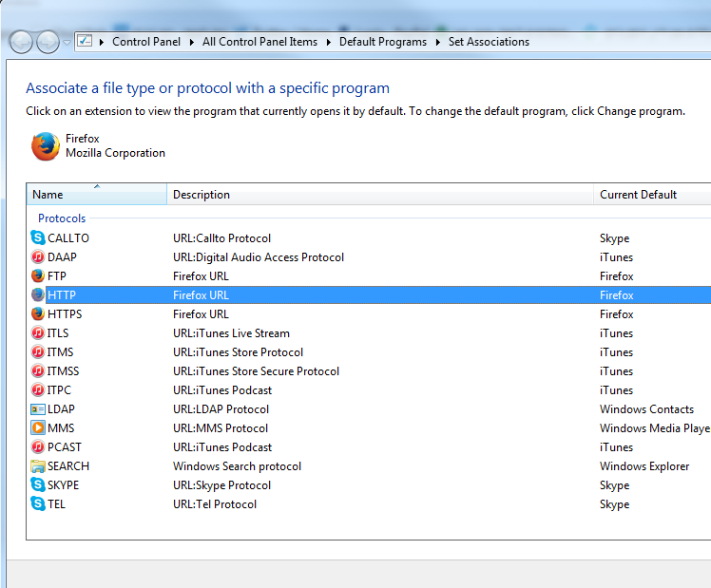The width and height of the screenshot is (711, 588).
Task: Click 'URL:iTunes Store Secure Protocol' description
Action: pyautogui.click(x=257, y=371)
